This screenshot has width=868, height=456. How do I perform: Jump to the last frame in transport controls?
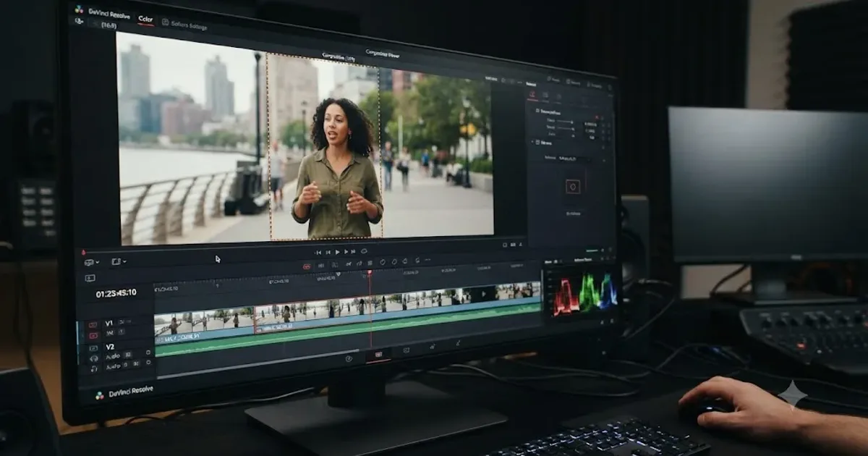point(353,252)
